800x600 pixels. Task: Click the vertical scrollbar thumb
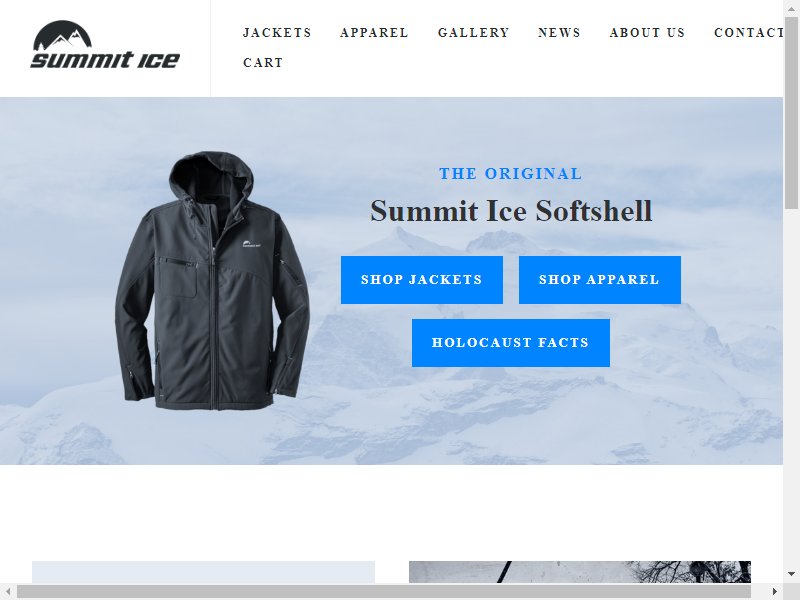791,112
